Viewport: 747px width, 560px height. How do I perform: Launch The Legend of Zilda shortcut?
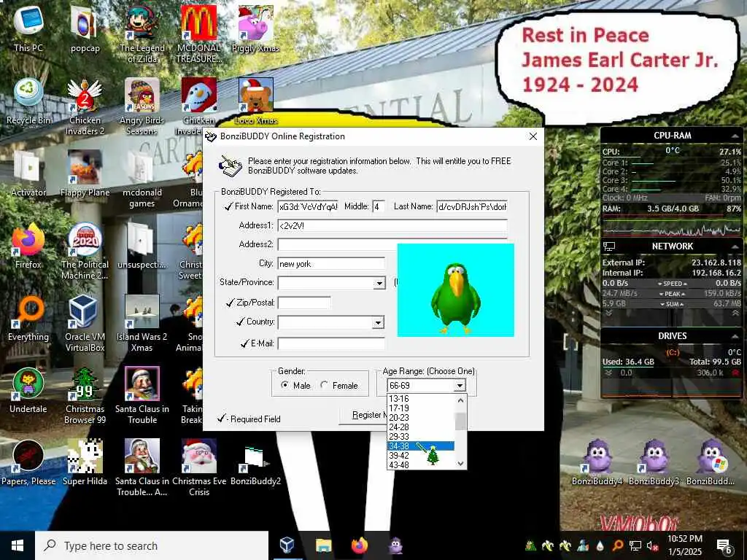tap(142, 34)
